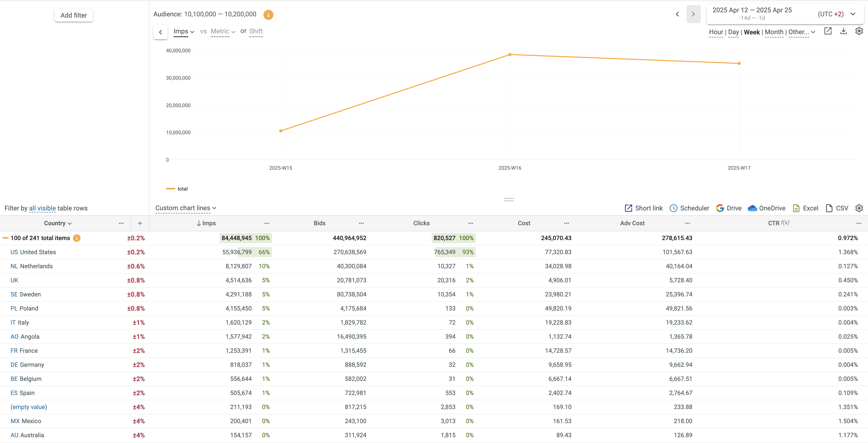Click the Add filter button
The image size is (868, 443).
tap(73, 15)
